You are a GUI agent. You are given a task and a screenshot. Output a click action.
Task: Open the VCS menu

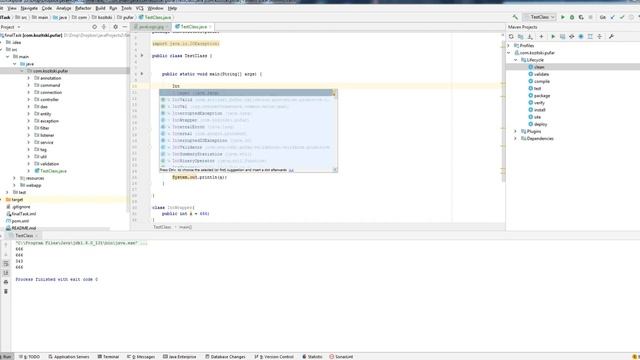140,8
